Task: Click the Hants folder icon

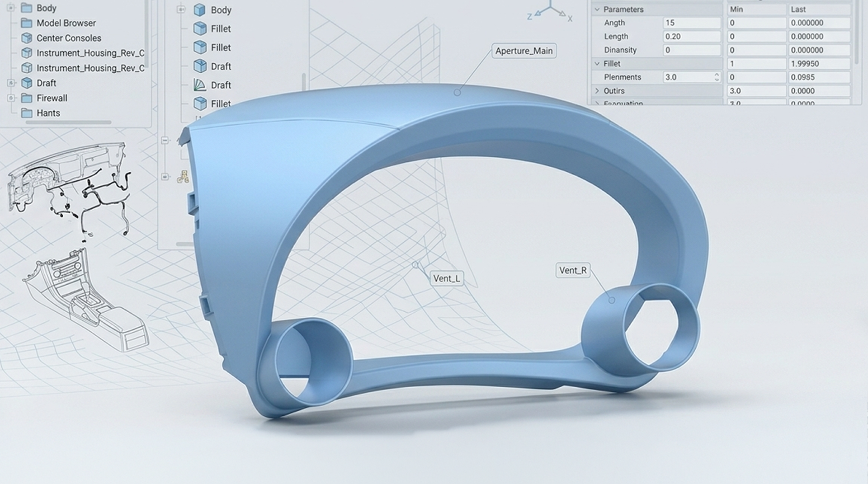Action: coord(27,113)
